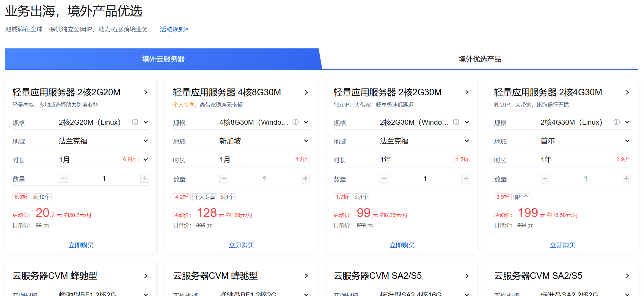Increase quantity on 2核4G30M card

pyautogui.click(x=626, y=179)
